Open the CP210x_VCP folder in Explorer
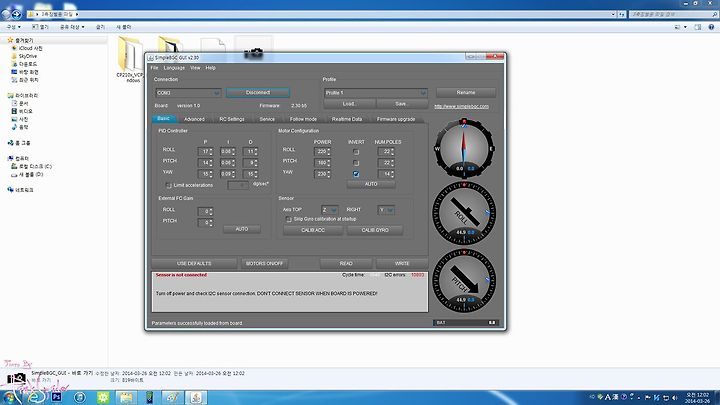 [130, 60]
